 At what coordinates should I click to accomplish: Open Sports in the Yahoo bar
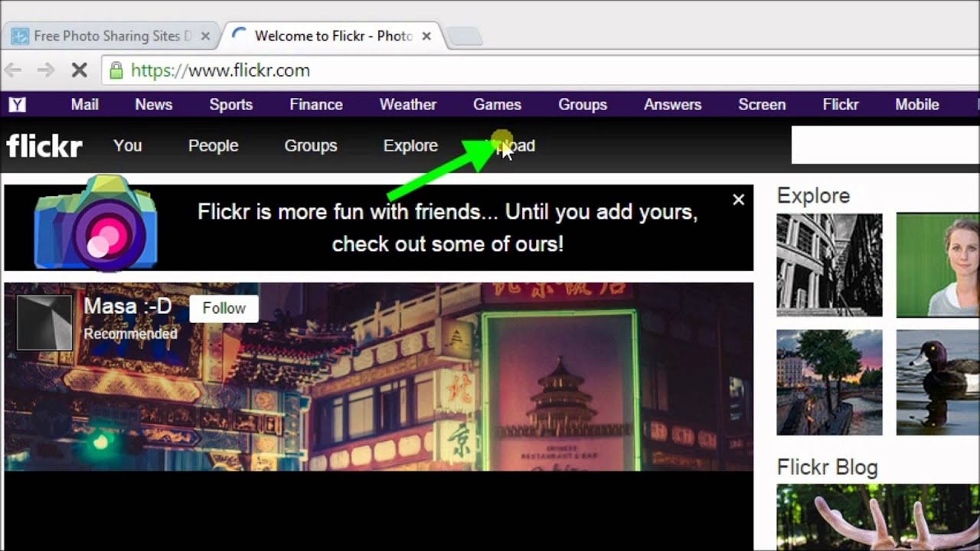point(231,105)
